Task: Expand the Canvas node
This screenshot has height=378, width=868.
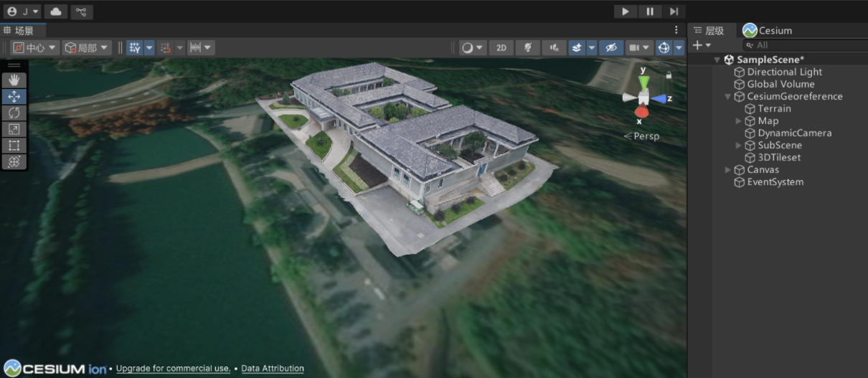Action: click(x=727, y=169)
